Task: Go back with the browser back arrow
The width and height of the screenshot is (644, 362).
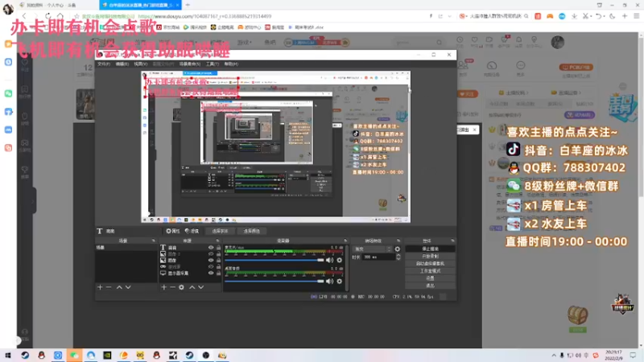Action: tap(24, 16)
